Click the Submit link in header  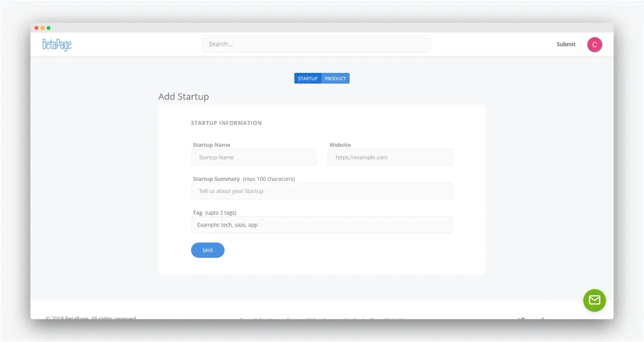tap(566, 45)
